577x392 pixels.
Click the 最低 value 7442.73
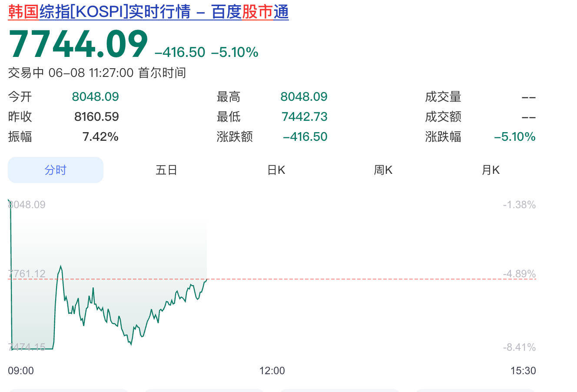[x=305, y=116]
